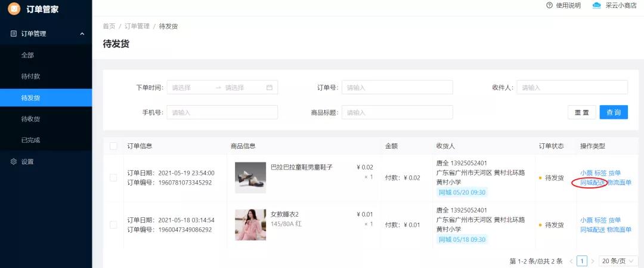Click the 订单号 input field
Screen dimensions: 644x268
pos(397,88)
